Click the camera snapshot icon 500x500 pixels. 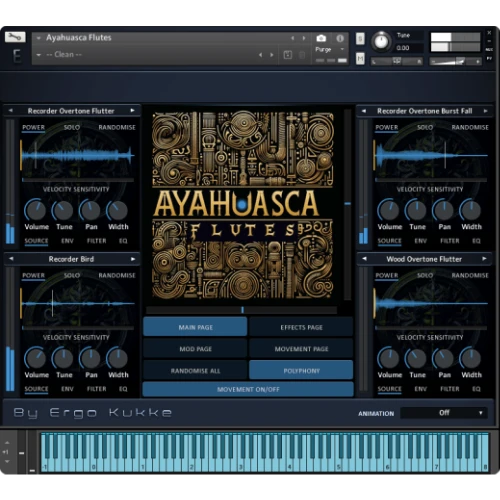point(321,39)
